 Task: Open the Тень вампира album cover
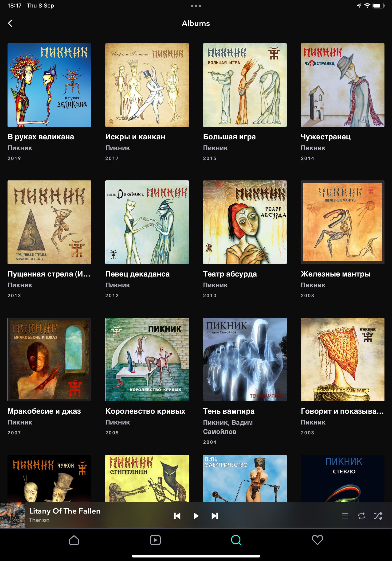245,359
